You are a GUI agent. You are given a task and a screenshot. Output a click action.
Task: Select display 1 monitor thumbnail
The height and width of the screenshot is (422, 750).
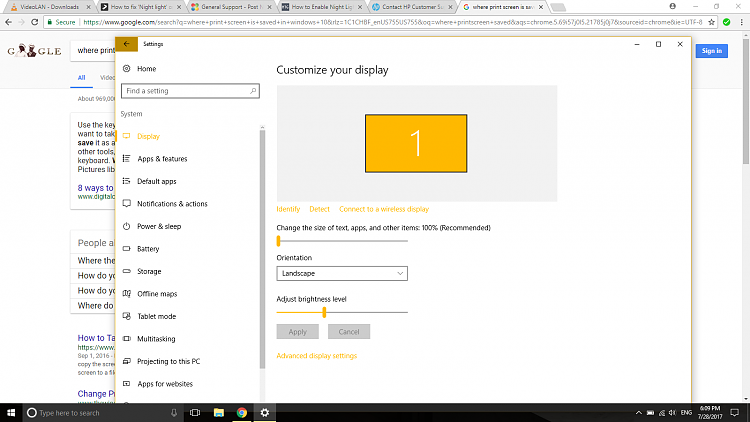416,143
